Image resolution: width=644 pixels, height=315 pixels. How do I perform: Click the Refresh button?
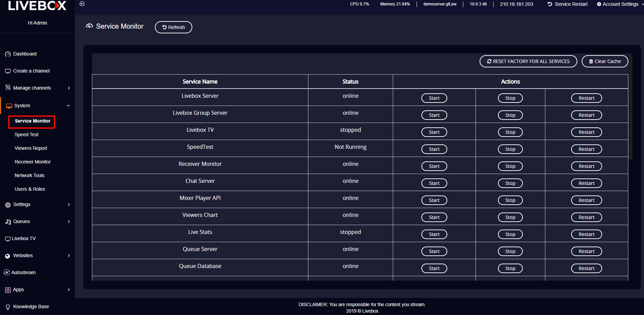[x=174, y=27]
